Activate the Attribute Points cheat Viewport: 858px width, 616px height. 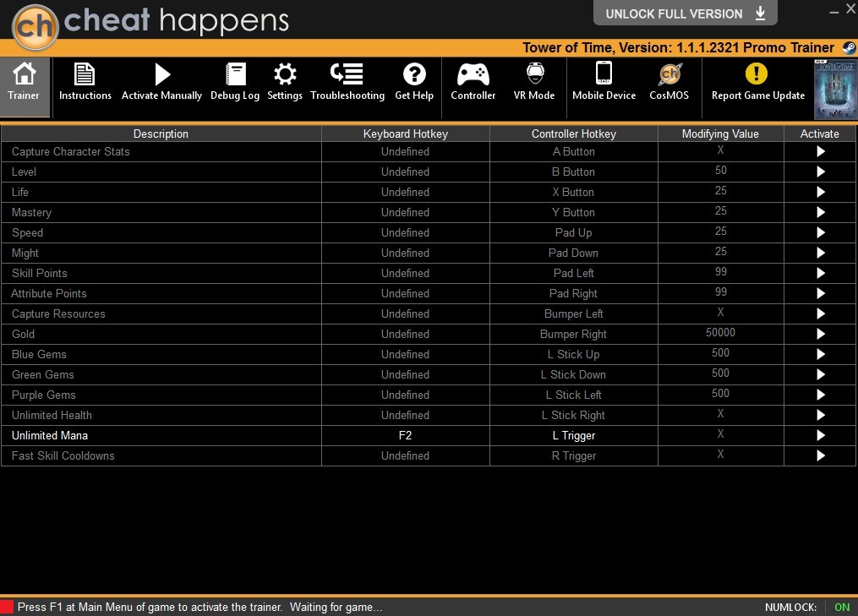tap(820, 293)
